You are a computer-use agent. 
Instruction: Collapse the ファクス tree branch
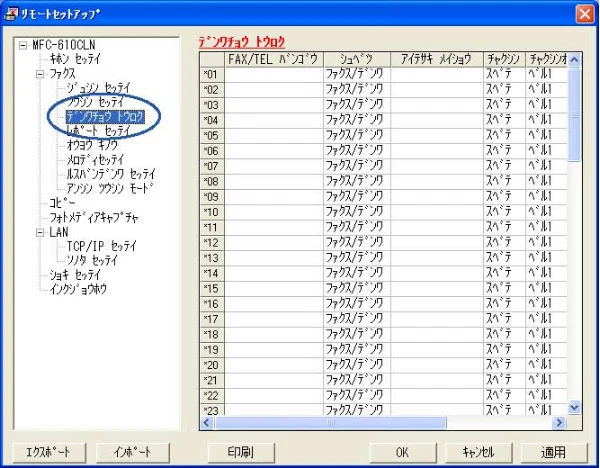point(40,74)
